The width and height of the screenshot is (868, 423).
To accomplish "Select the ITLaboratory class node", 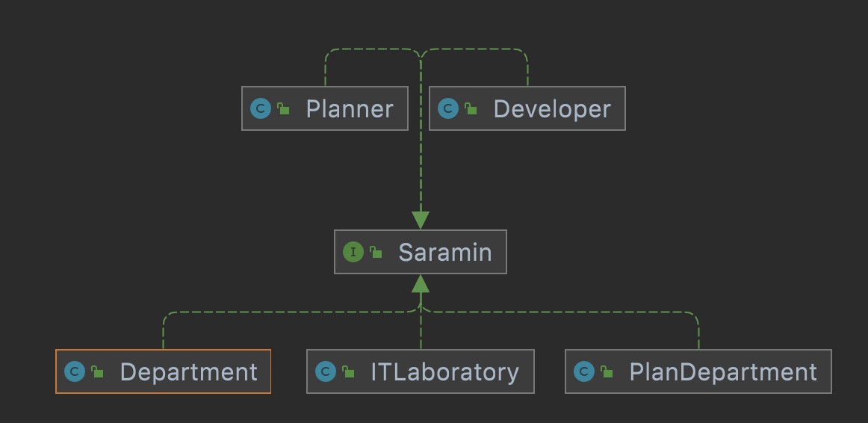I will coord(420,371).
